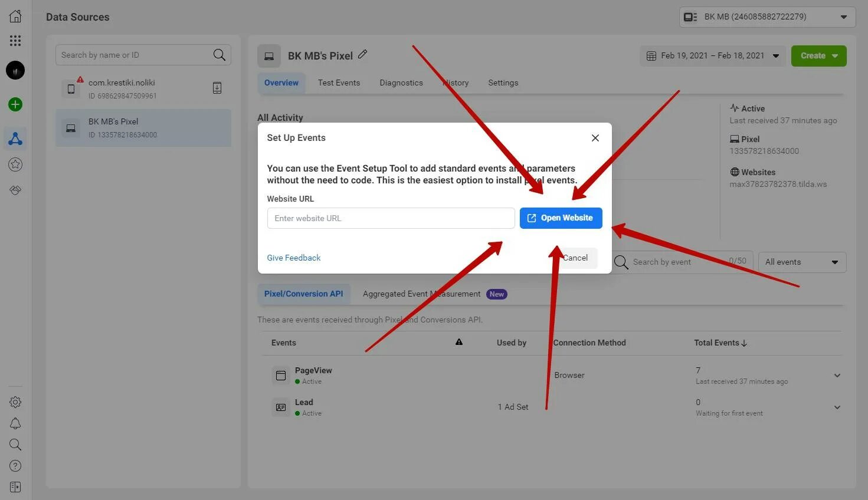Switch to the Settings tab

503,83
